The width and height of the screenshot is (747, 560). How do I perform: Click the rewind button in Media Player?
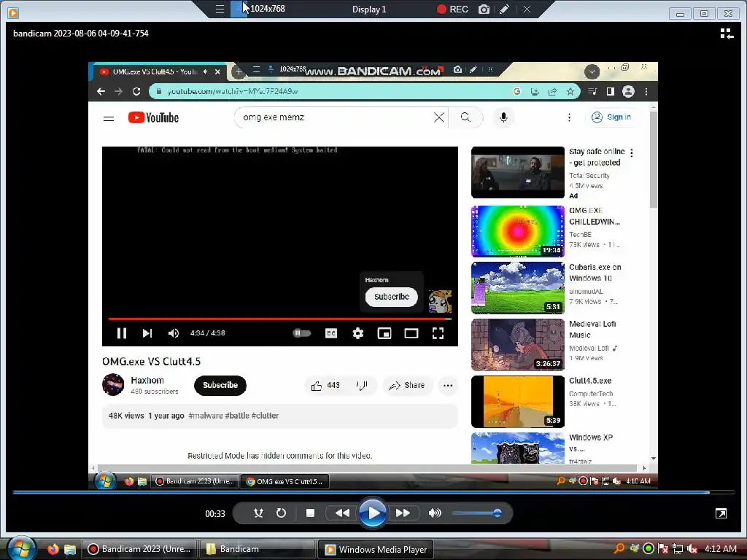click(x=342, y=513)
